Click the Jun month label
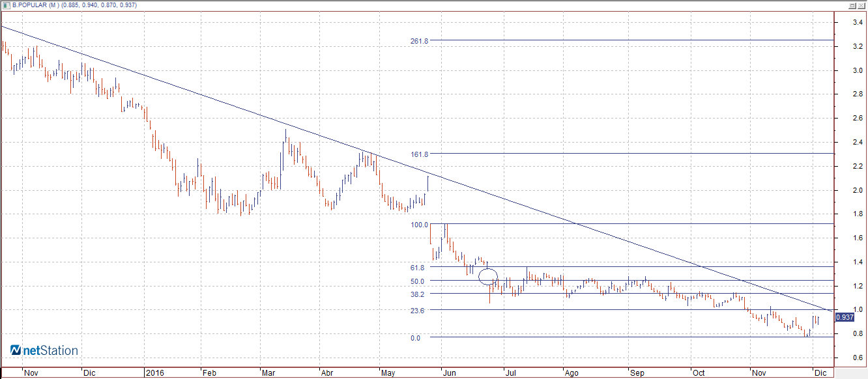The width and height of the screenshot is (868, 379). [449, 373]
